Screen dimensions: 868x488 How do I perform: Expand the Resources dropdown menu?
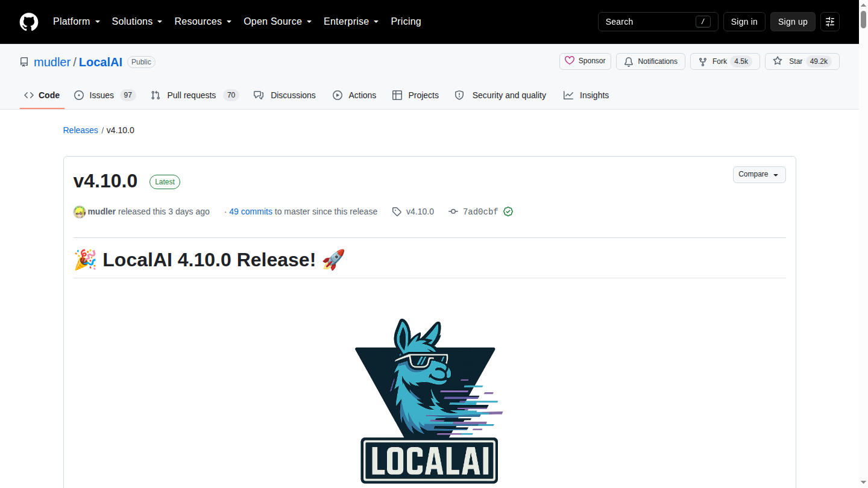203,22
